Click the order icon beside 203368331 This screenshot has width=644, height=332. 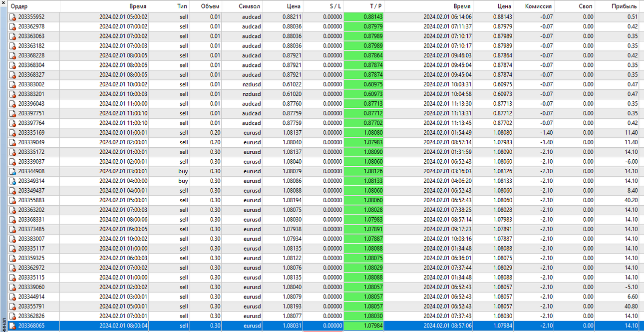tap(13, 220)
